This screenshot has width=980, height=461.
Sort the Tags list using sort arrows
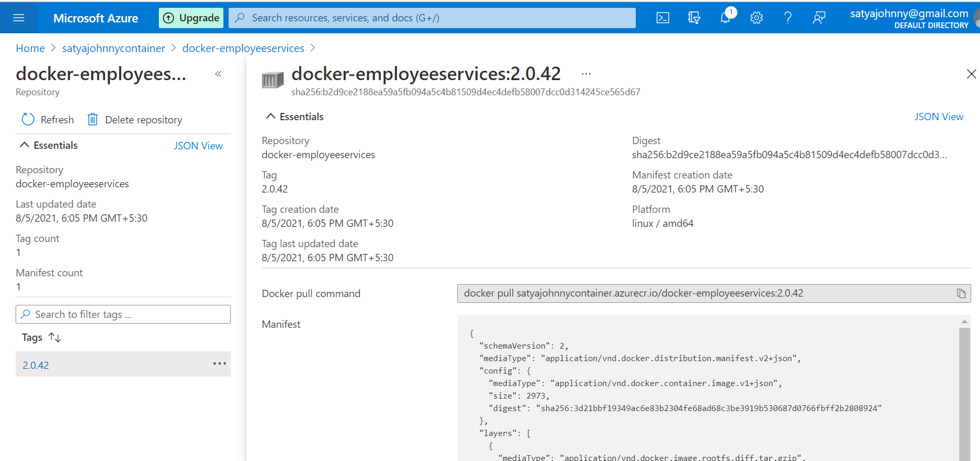(55, 338)
